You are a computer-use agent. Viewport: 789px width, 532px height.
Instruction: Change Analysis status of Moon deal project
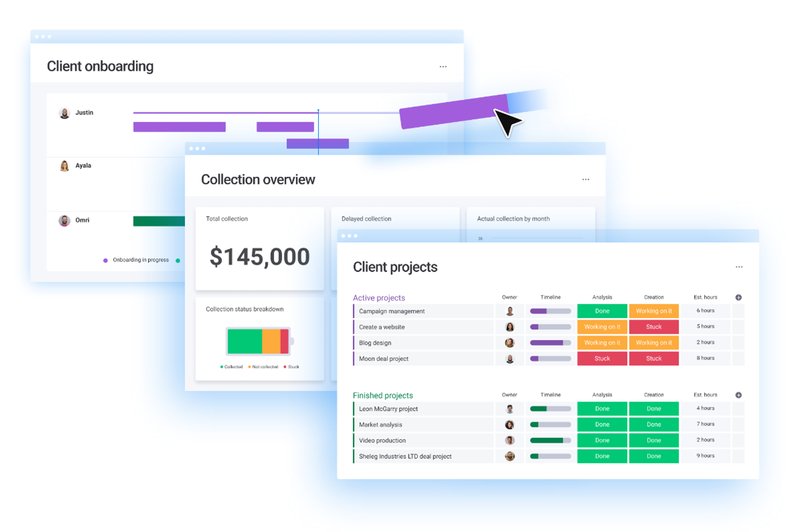602,358
